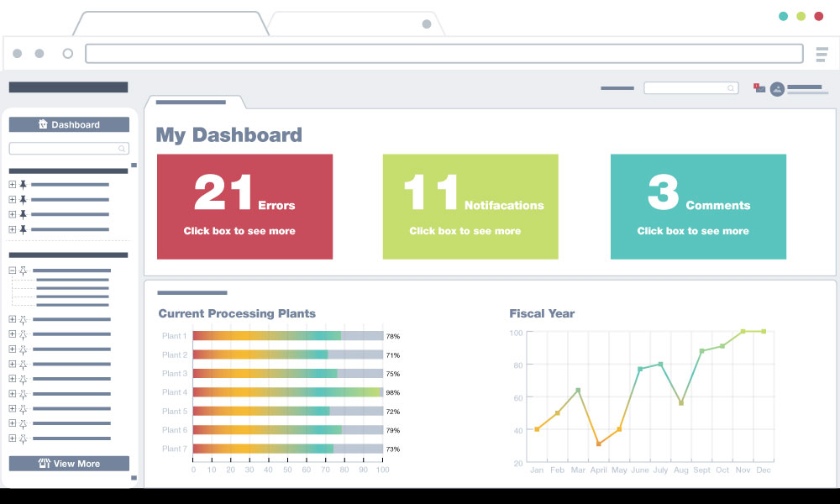The height and width of the screenshot is (504, 840).
Task: Click the browser reload circle icon
Action: tap(67, 54)
